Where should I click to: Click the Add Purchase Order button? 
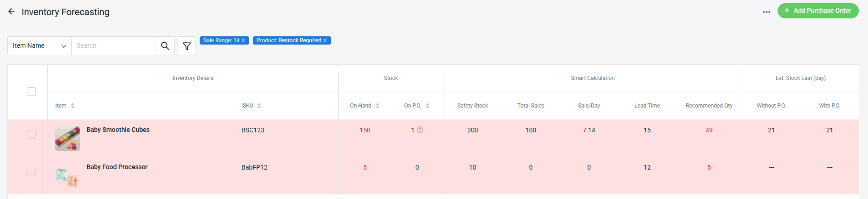pyautogui.click(x=818, y=11)
